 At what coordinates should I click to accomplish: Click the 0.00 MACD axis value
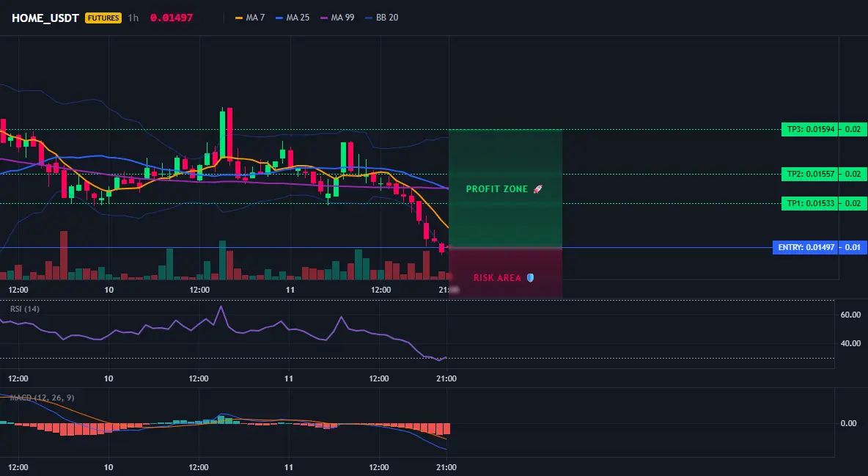pyautogui.click(x=849, y=423)
